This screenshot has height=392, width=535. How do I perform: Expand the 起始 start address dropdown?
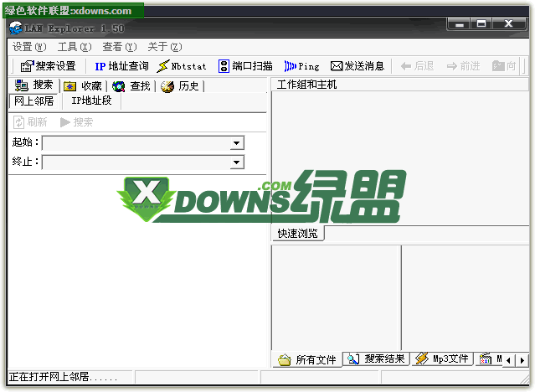(236, 143)
